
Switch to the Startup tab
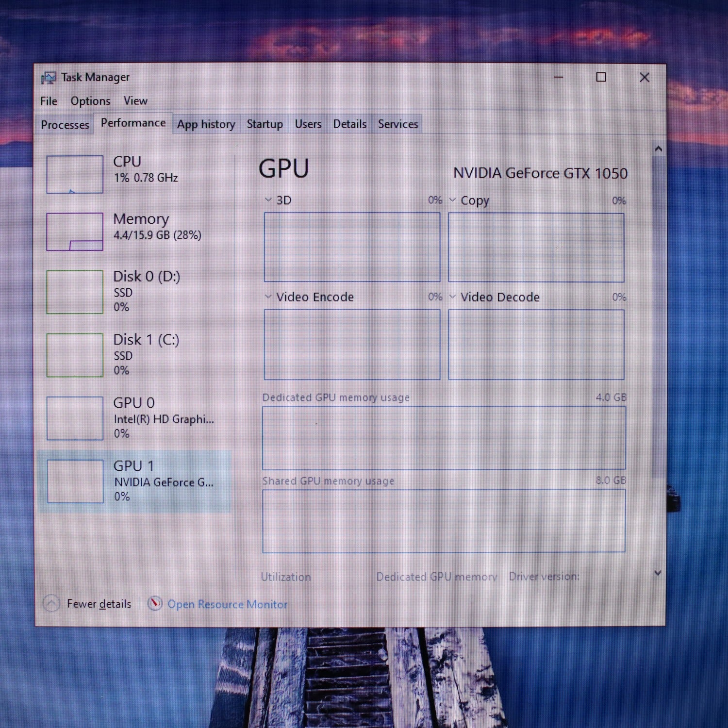coord(265,124)
